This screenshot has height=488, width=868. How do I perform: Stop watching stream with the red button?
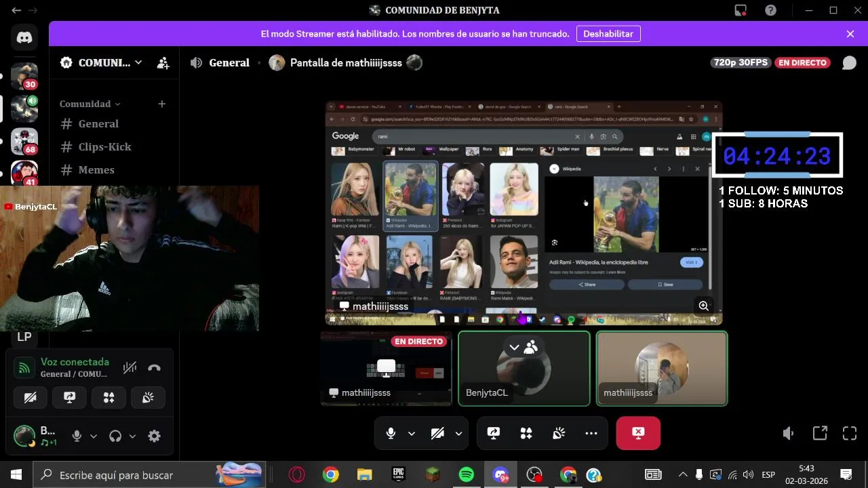pyautogui.click(x=638, y=433)
